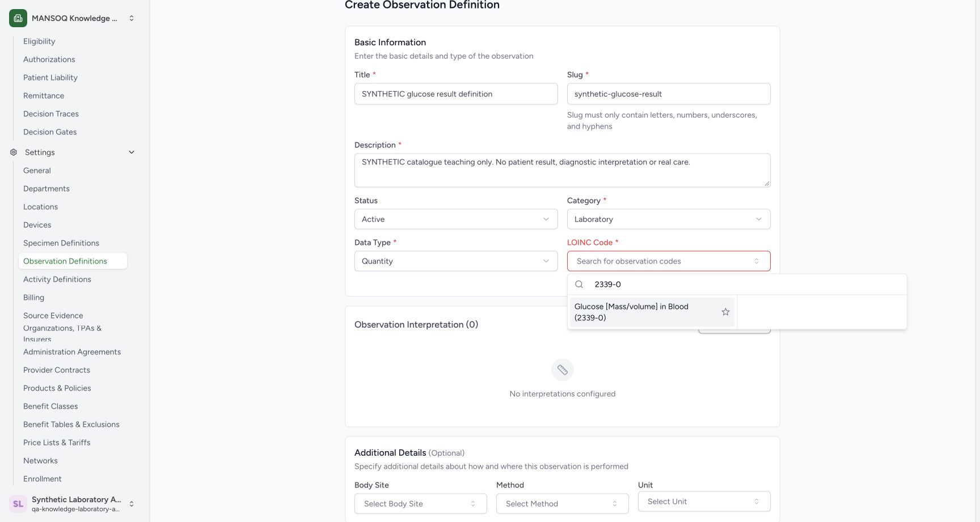Viewport: 980px width, 522px height.
Task: Select Observation Definitions in sidebar
Action: coord(73,261)
